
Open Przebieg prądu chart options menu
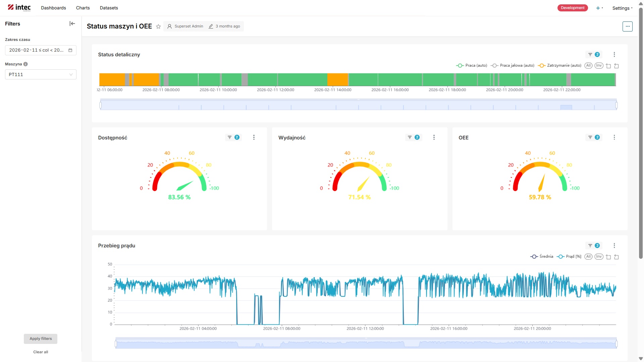point(614,246)
